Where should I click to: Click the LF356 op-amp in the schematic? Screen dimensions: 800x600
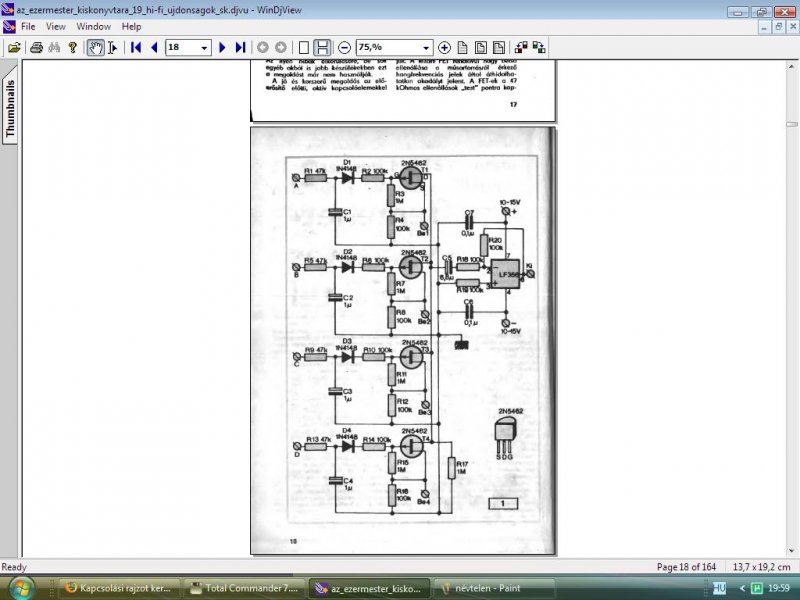[x=505, y=274]
